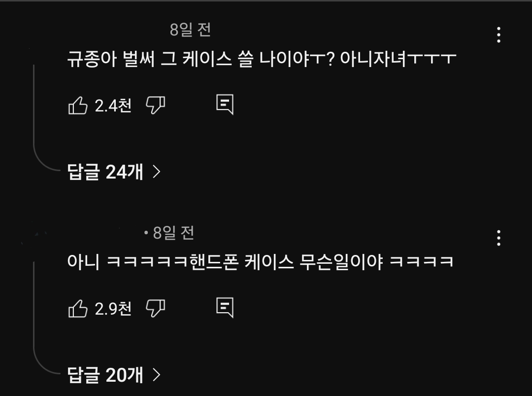Open reply box for the 규종아 comment

point(225,104)
